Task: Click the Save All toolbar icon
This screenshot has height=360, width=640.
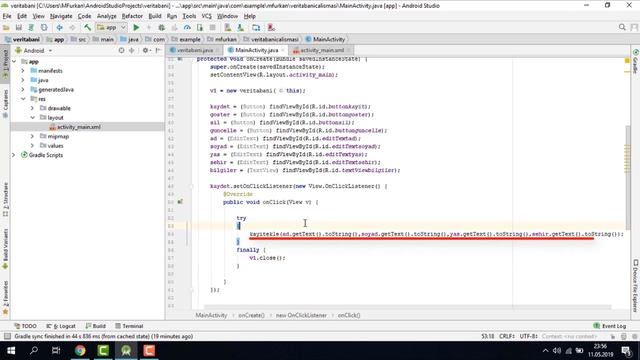Action: click(x=19, y=28)
